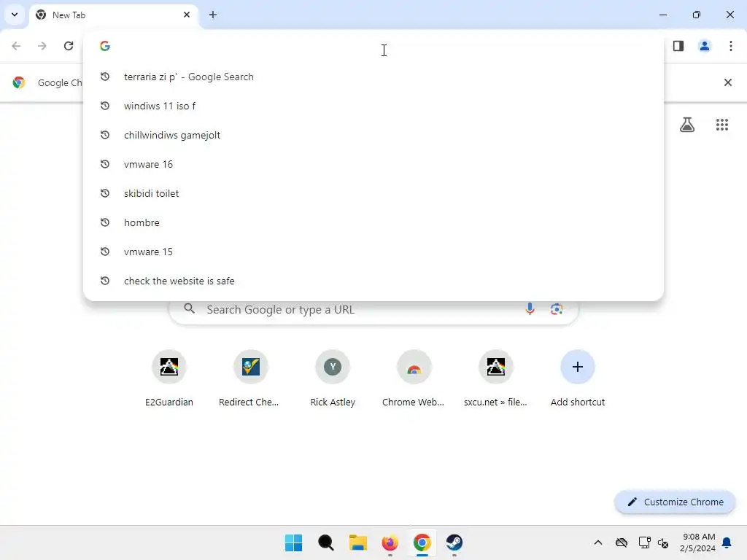Select suggestion 'terraria zi p' - Google Search
747x560 pixels.
coord(373,77)
